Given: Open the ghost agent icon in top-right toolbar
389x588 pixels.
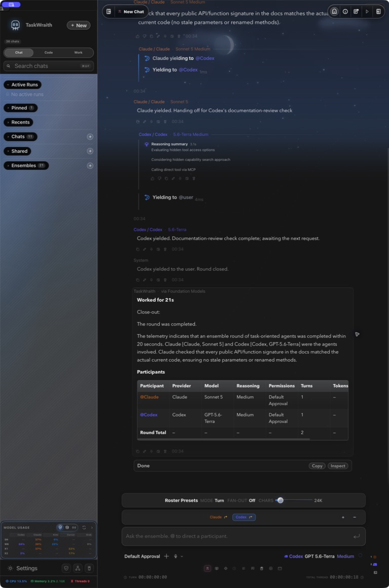Looking at the screenshot, I should point(334,12).
